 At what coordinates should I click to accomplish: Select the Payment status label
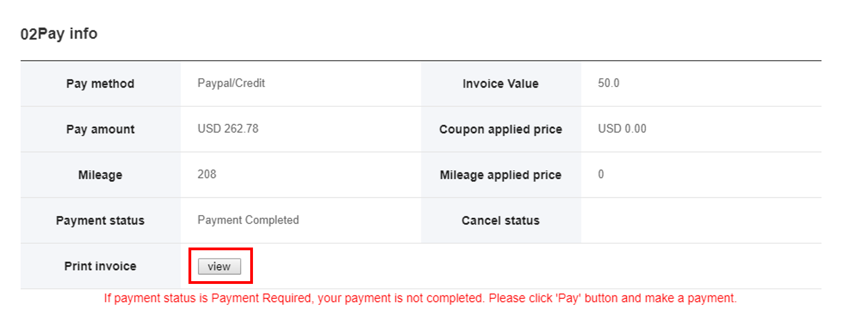coord(100,221)
